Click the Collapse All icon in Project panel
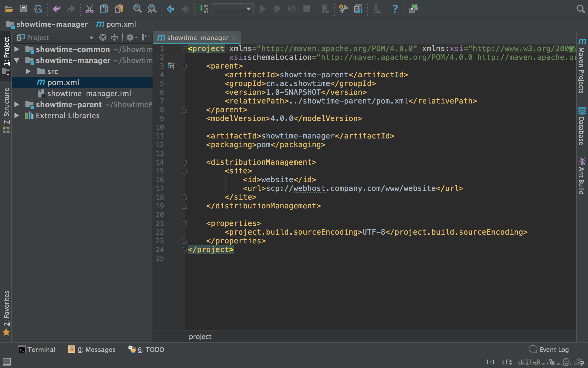The image size is (588, 368). (114, 37)
